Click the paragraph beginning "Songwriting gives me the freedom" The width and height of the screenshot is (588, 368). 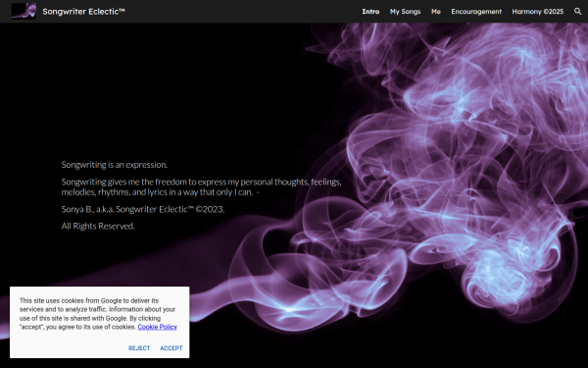[x=201, y=187]
